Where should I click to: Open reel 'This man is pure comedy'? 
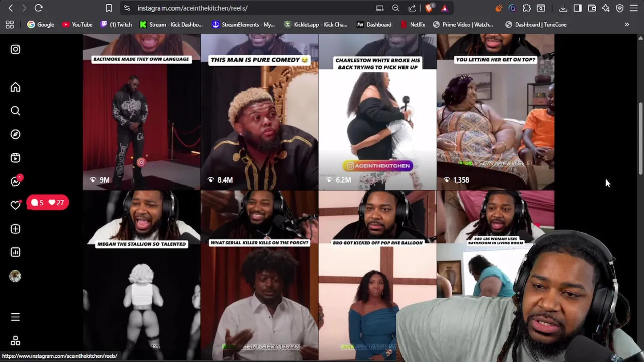point(260,112)
